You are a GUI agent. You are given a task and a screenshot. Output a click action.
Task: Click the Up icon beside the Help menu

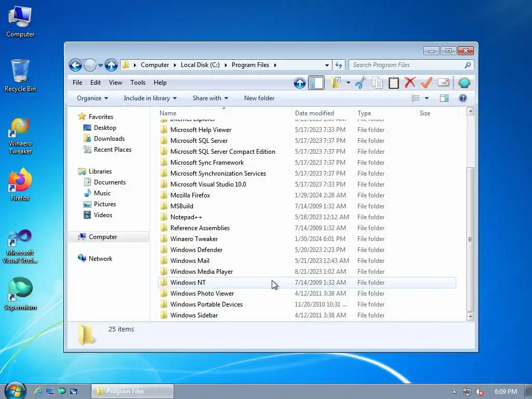point(300,83)
